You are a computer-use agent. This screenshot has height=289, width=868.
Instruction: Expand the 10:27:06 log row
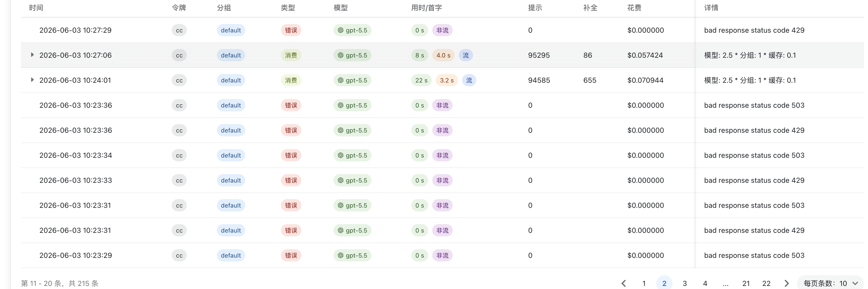point(32,55)
